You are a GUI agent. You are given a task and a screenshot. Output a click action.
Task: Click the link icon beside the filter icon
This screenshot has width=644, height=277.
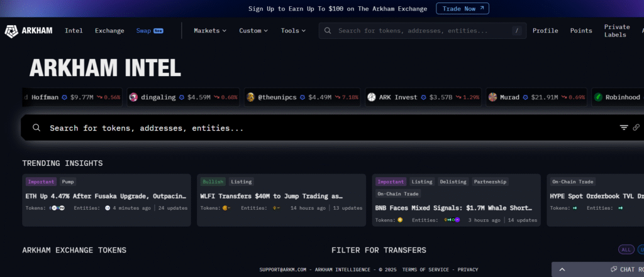636,128
